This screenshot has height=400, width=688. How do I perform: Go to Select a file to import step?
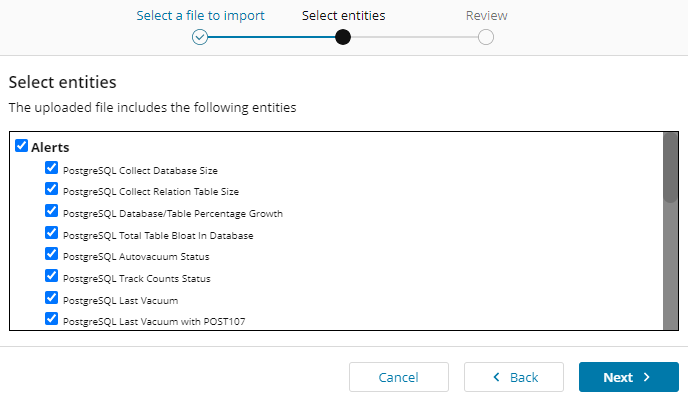200,15
